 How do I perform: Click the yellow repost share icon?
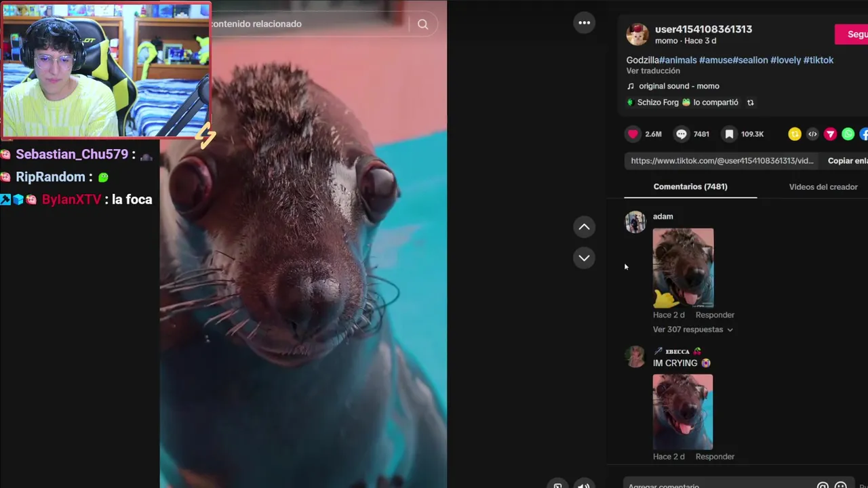tap(795, 134)
